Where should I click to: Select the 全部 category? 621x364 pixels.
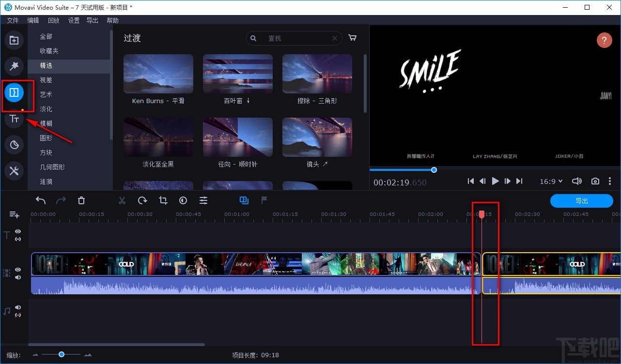69,37
